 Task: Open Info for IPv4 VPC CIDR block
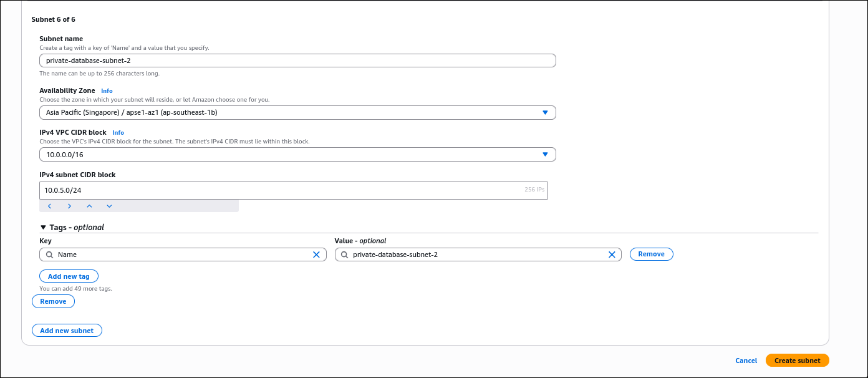pyautogui.click(x=118, y=132)
